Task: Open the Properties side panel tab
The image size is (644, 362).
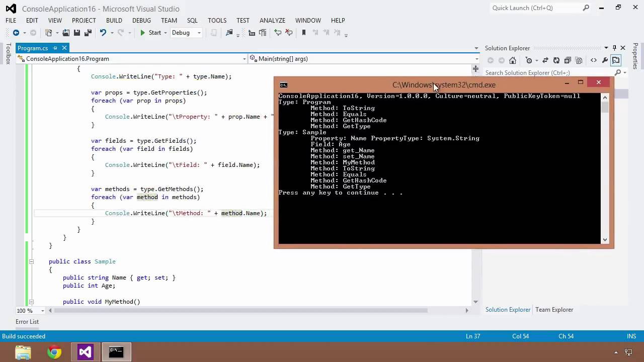Action: [635, 56]
